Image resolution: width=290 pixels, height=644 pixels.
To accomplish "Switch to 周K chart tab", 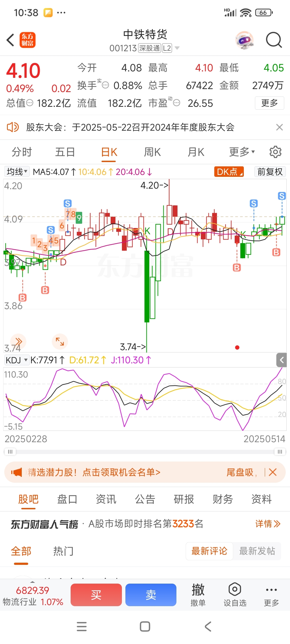I will pyautogui.click(x=152, y=152).
